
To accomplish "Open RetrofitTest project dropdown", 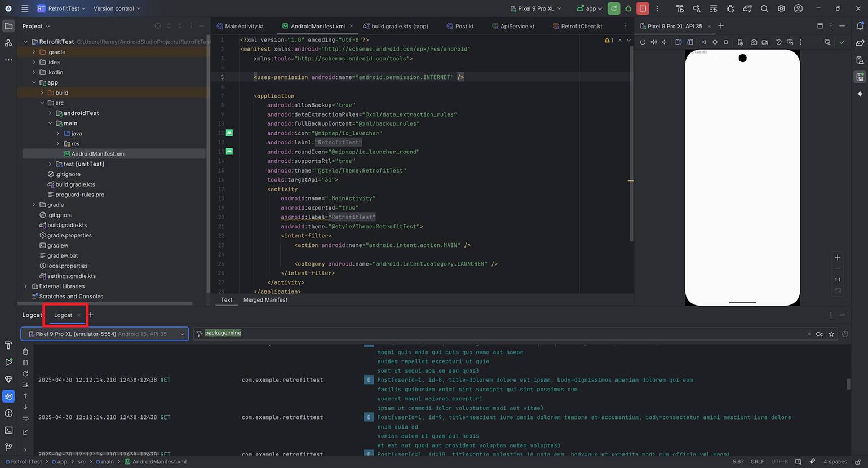I will click(x=61, y=8).
